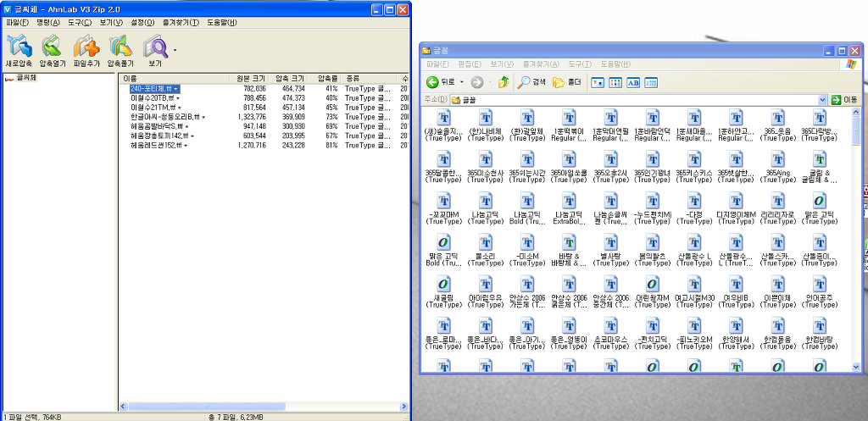This screenshot has width=868, height=421.
Task: Open the 뒤로 back history dropdown arrow
Action: 462,82
